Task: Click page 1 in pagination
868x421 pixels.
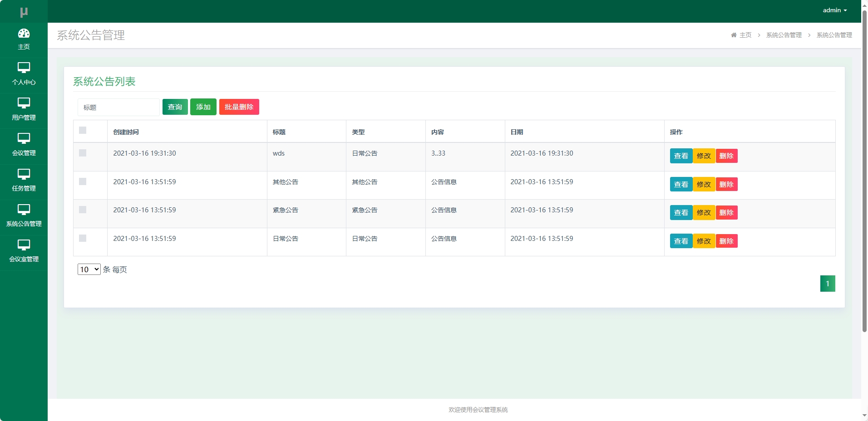Action: pyautogui.click(x=827, y=284)
